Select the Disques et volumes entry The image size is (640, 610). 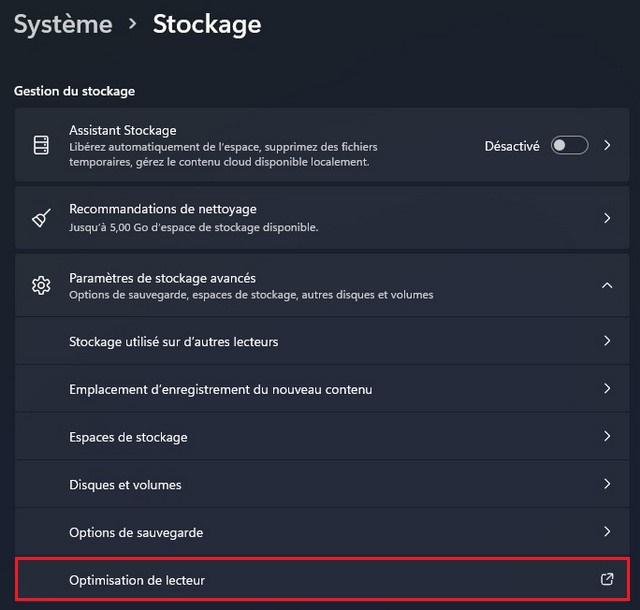click(125, 485)
